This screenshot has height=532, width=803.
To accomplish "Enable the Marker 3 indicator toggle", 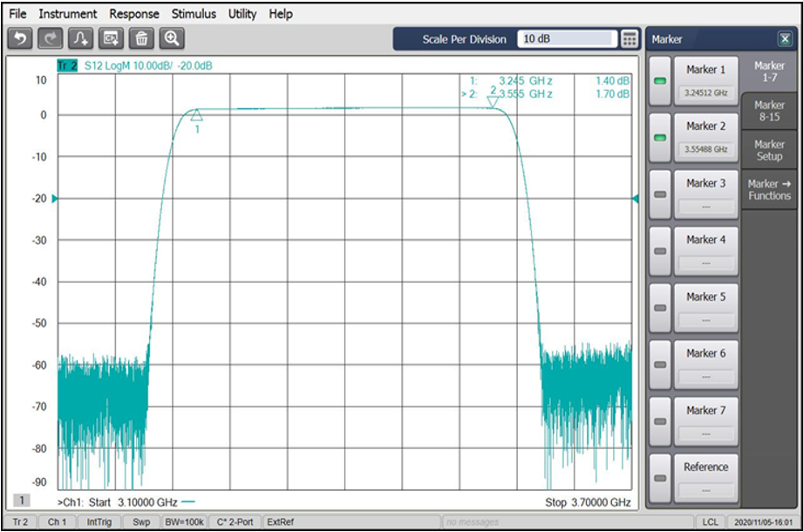I will 661,194.
